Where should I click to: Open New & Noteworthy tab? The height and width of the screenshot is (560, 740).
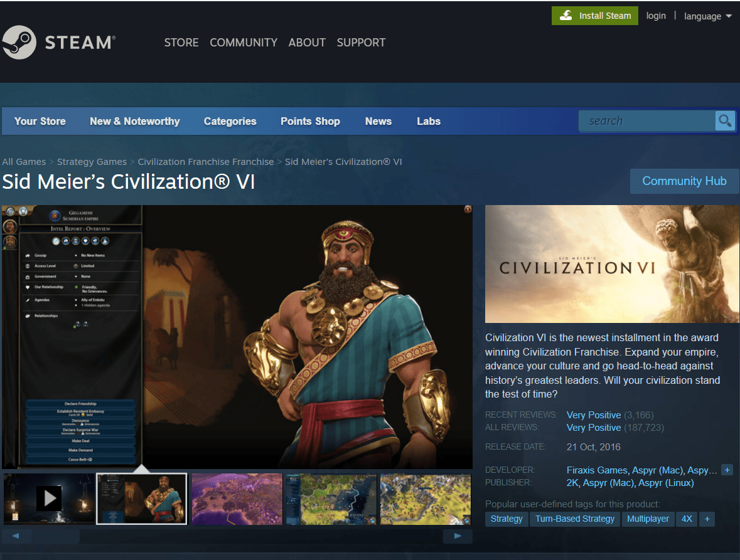click(135, 121)
